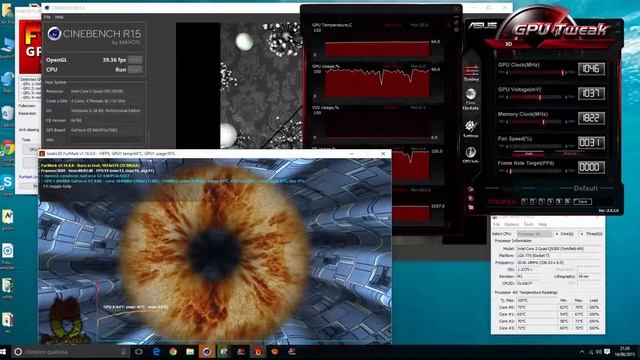The height and width of the screenshot is (360, 640).
Task: Select the 3D mode tab in GPU Tweak
Action: click(509, 44)
